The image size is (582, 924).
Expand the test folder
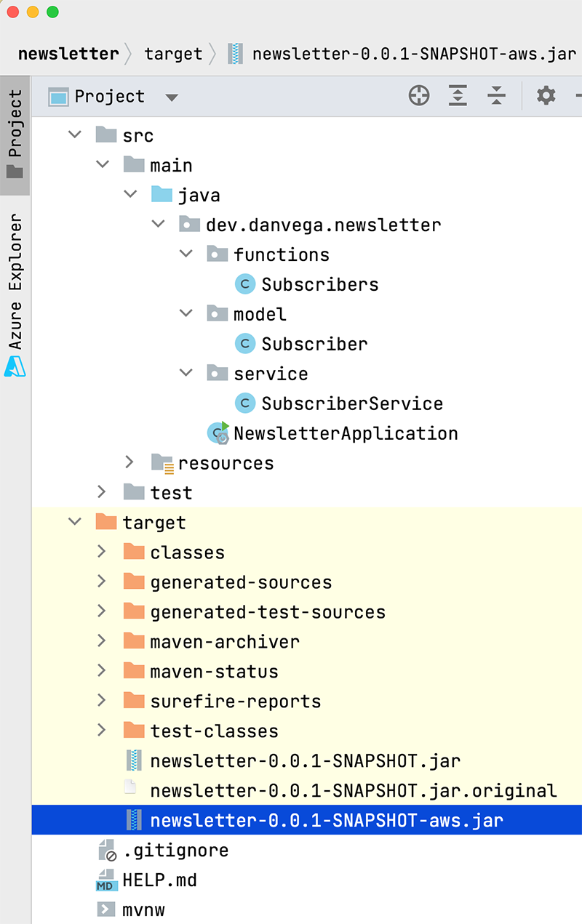pyautogui.click(x=102, y=492)
